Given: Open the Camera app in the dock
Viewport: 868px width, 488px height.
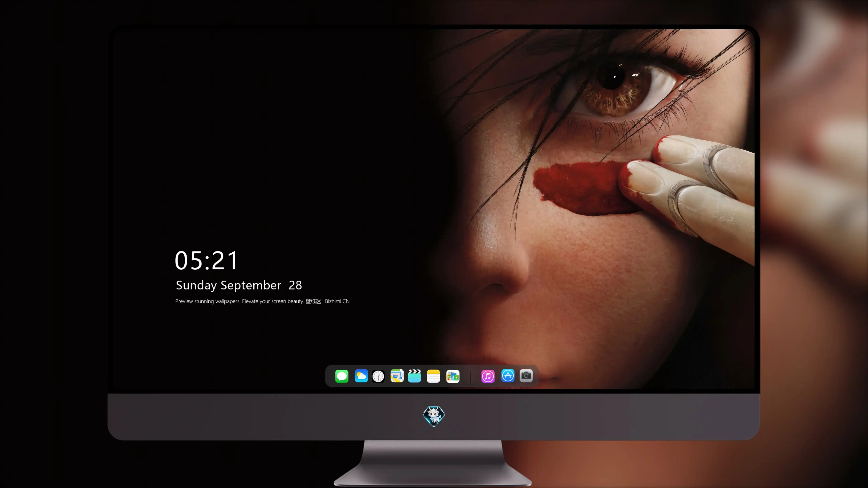Looking at the screenshot, I should click(x=526, y=375).
